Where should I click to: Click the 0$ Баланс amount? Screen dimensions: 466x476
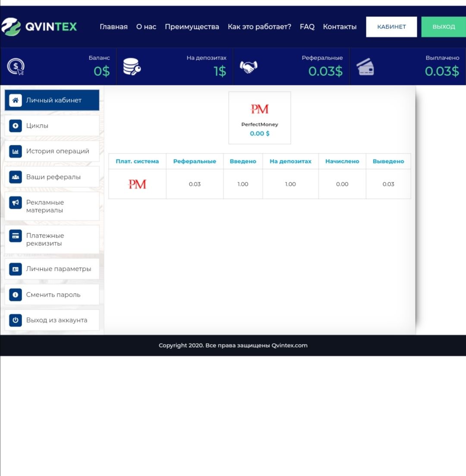pyautogui.click(x=102, y=71)
